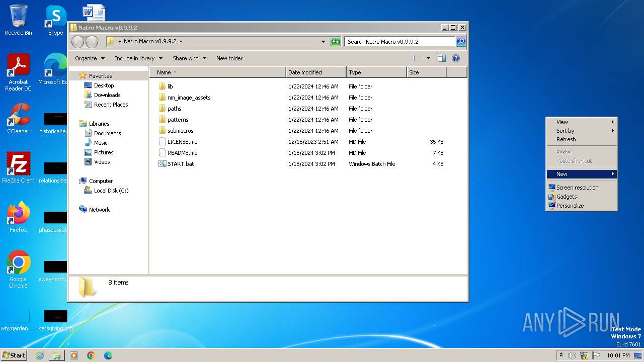Viewport: 644px width, 362px height.
Task: Click the Start button
Action: click(x=14, y=355)
